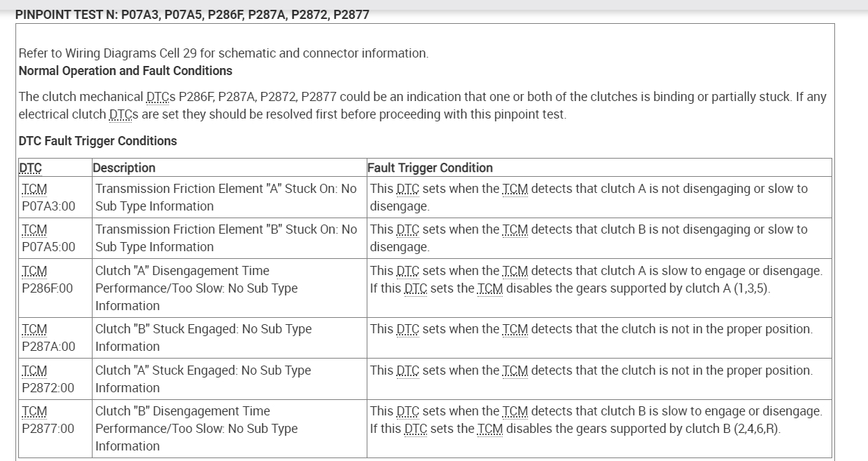This screenshot has width=868, height=461.
Task: Click the P07A3:00 code cell
Action: click(x=48, y=206)
